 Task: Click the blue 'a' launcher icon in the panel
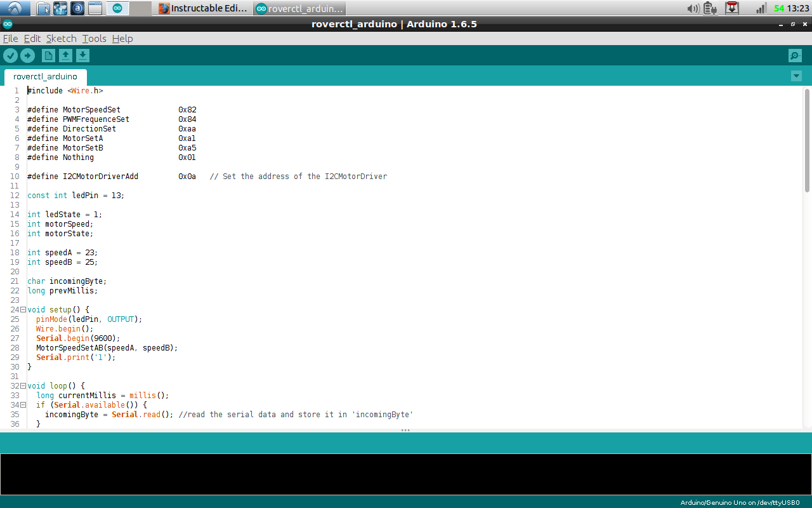point(77,8)
